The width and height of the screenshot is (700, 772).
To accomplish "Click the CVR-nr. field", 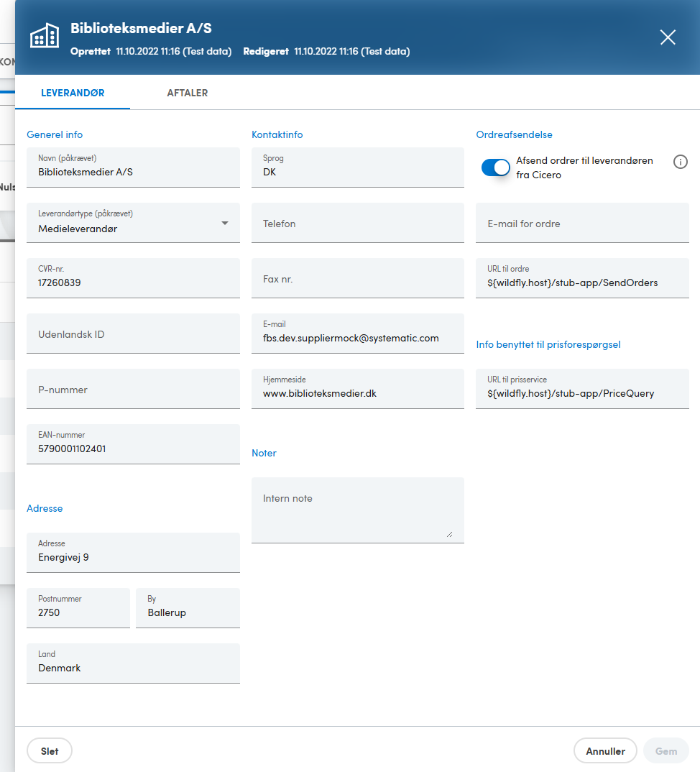I will pos(133,278).
